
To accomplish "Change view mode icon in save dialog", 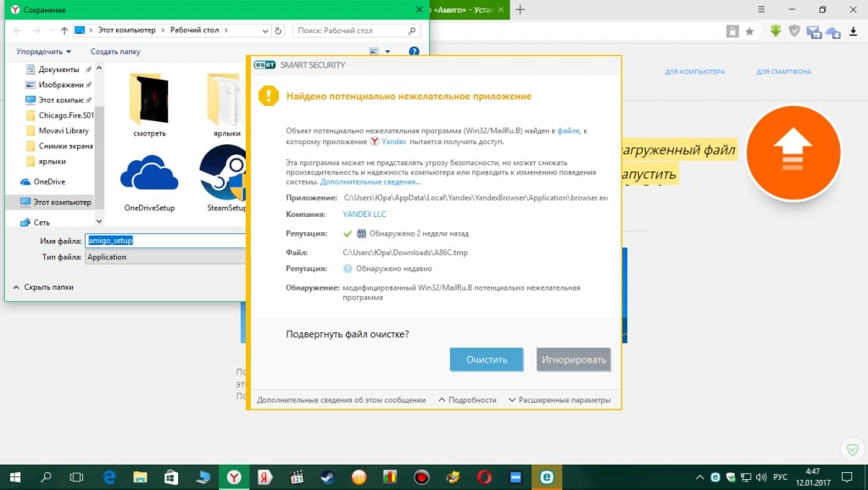I will coord(374,52).
